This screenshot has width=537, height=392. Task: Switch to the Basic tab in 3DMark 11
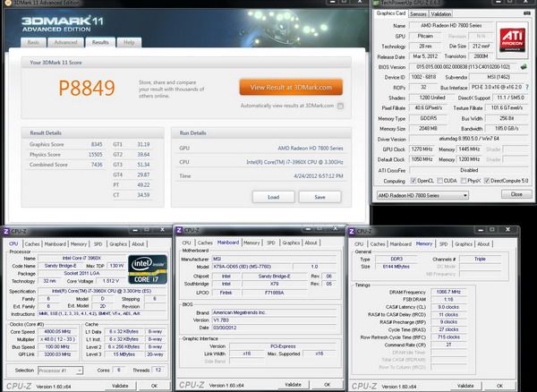(x=33, y=42)
